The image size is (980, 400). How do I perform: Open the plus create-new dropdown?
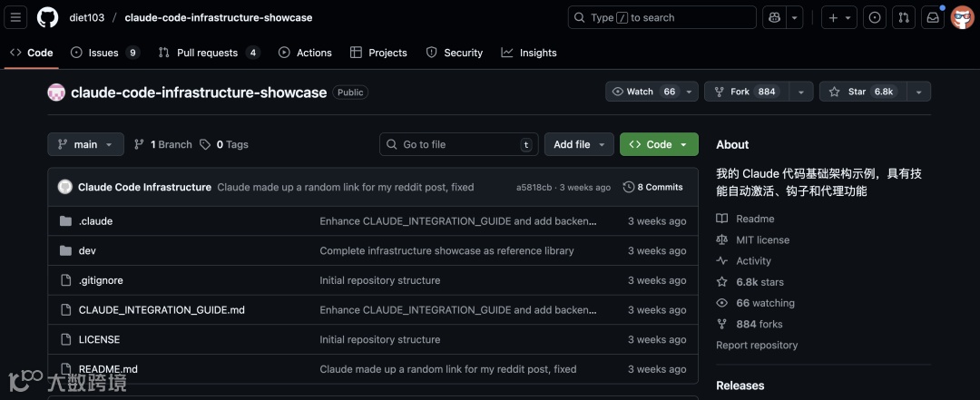839,17
